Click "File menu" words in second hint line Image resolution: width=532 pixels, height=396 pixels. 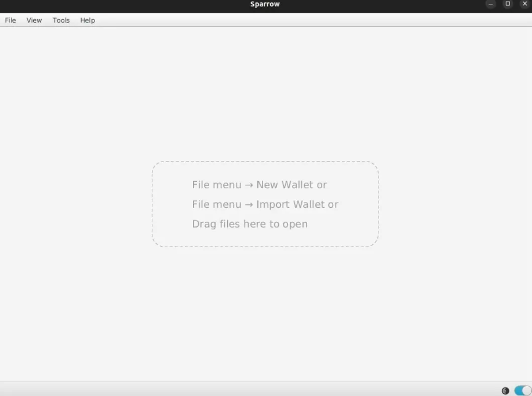point(217,204)
